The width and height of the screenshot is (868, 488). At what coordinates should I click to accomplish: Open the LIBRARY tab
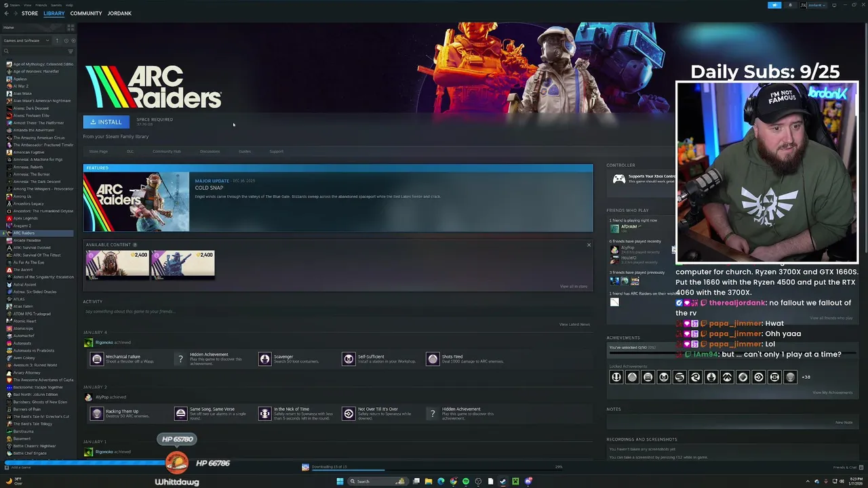(x=54, y=13)
